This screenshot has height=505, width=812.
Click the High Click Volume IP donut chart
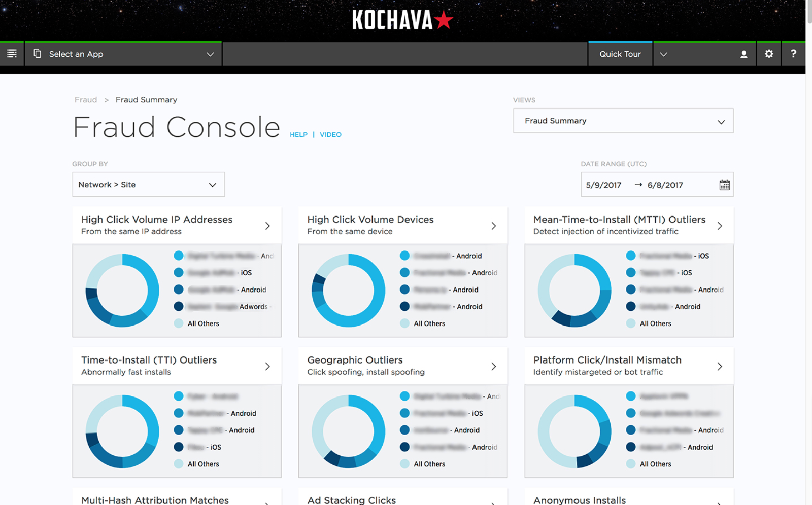pyautogui.click(x=122, y=291)
